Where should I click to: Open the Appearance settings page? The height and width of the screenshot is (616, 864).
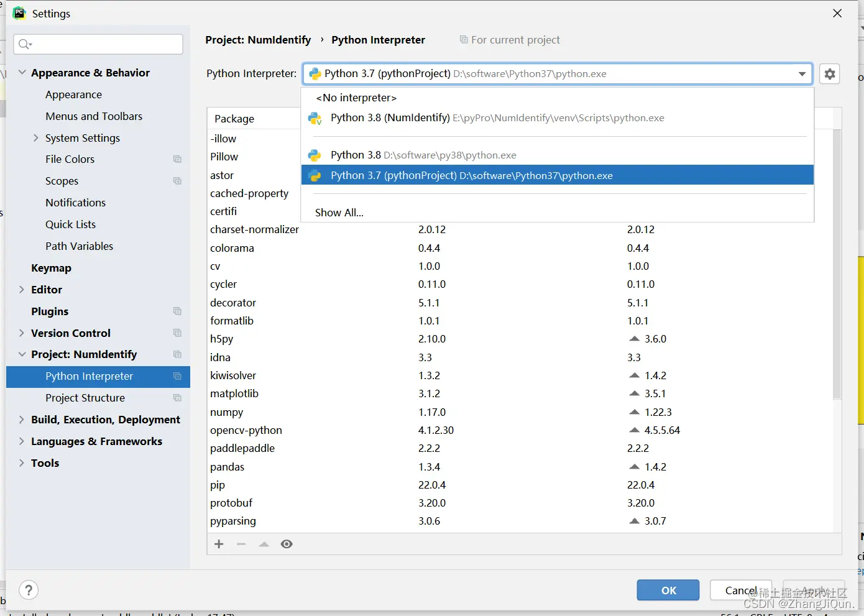[x=73, y=94]
